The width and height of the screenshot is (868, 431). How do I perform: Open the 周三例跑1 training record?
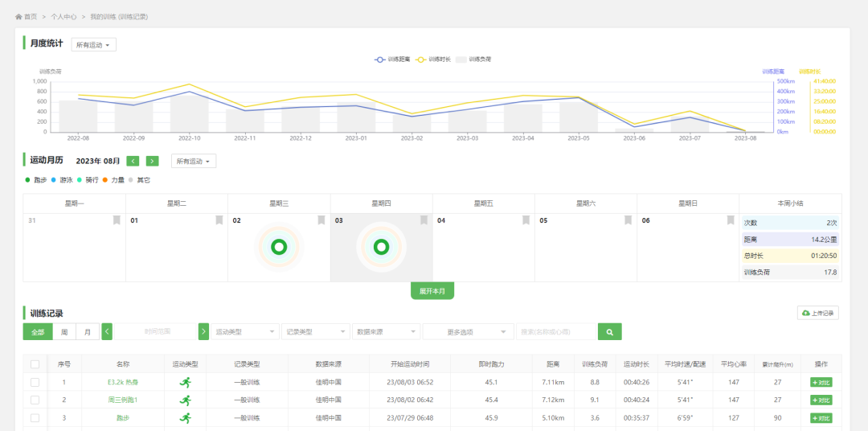pyautogui.click(x=123, y=400)
